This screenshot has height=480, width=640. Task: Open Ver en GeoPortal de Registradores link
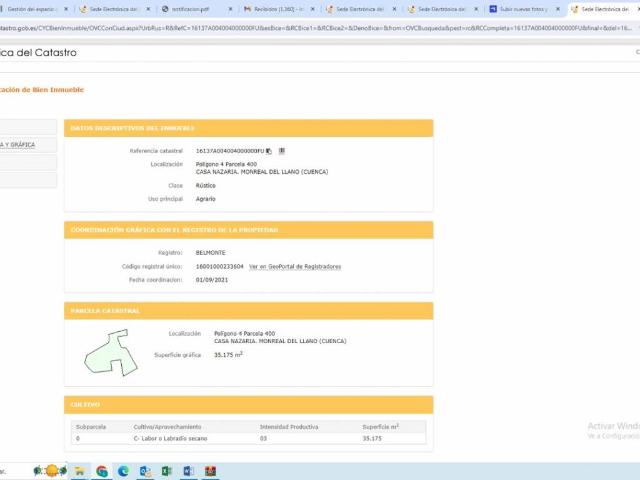(295, 267)
